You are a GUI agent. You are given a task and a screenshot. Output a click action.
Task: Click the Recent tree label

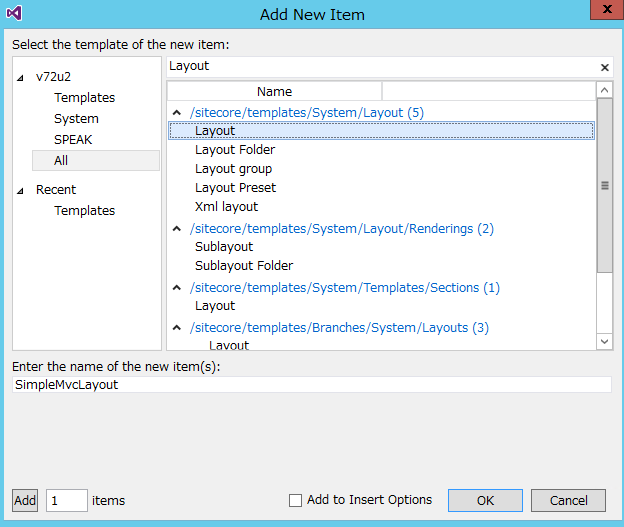point(56,189)
